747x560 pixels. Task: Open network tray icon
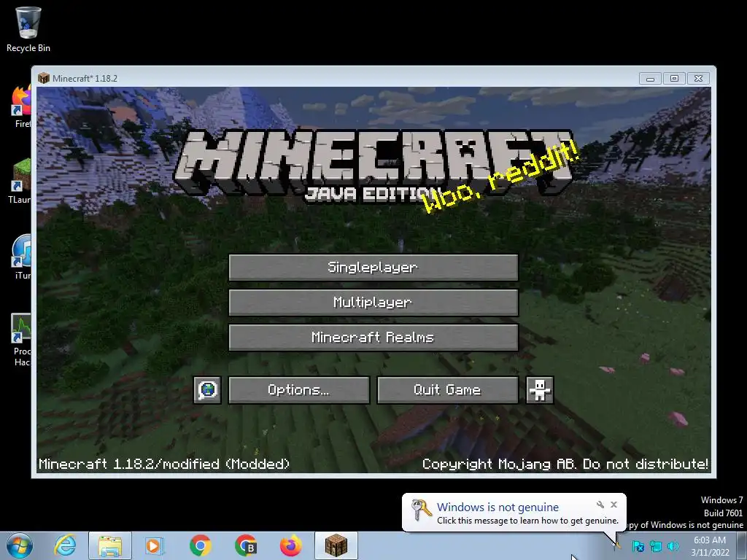[x=656, y=546]
